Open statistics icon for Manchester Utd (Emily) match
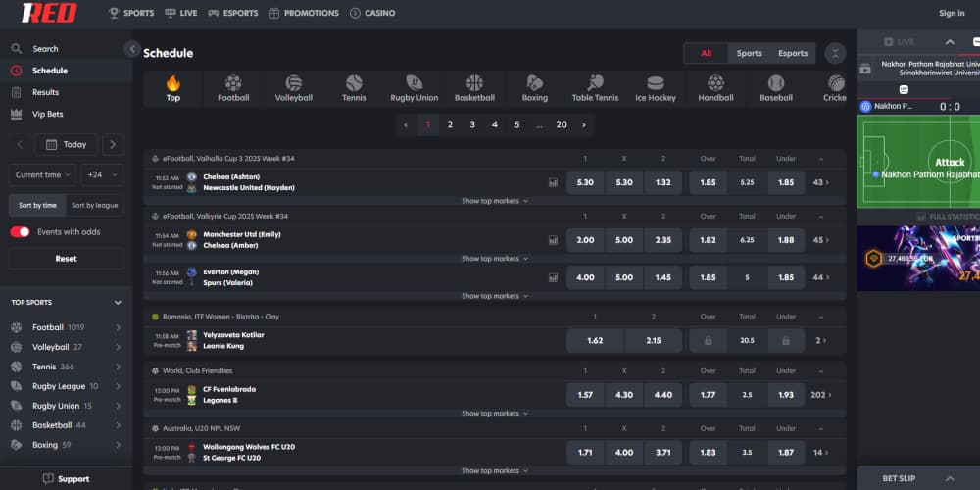 pyautogui.click(x=553, y=240)
